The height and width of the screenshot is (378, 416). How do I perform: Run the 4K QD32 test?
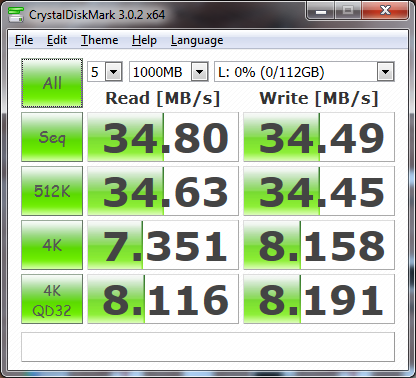[x=52, y=299]
